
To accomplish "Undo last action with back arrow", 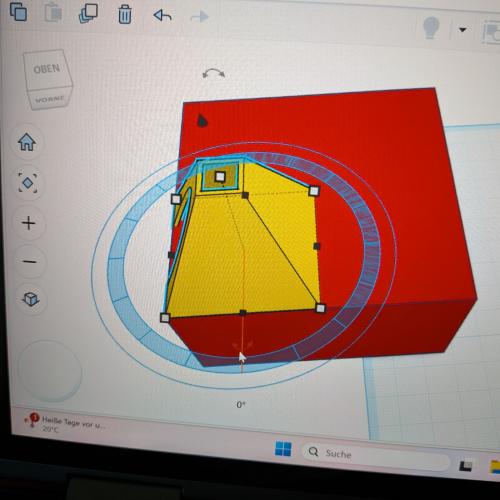I will click(x=162, y=15).
